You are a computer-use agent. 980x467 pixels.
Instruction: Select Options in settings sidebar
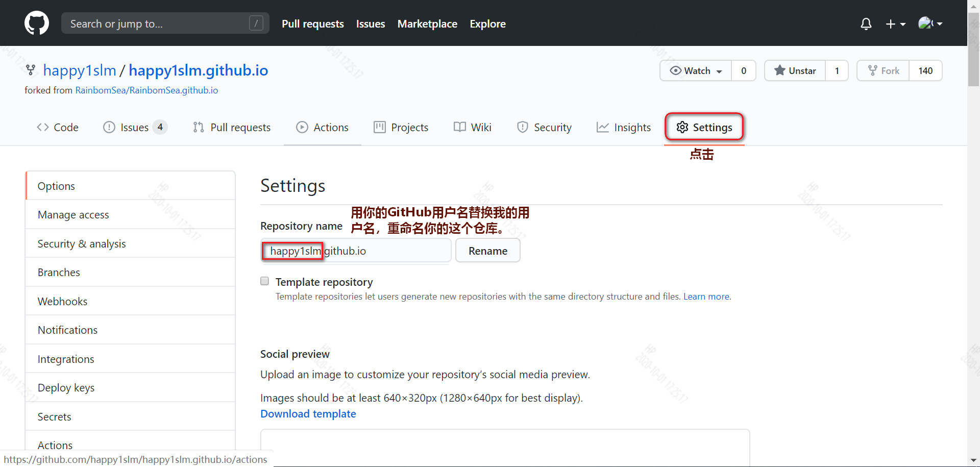click(130, 186)
